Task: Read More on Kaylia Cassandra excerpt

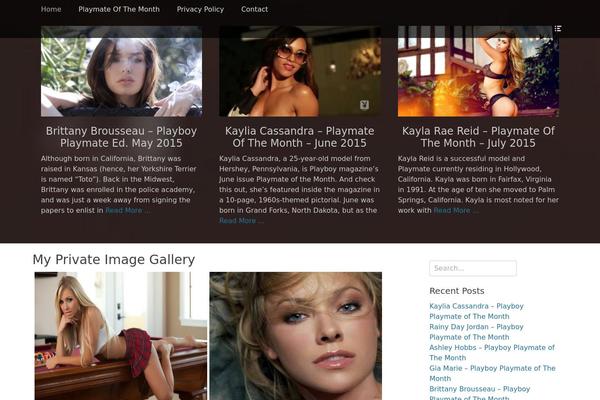Action: pos(241,221)
